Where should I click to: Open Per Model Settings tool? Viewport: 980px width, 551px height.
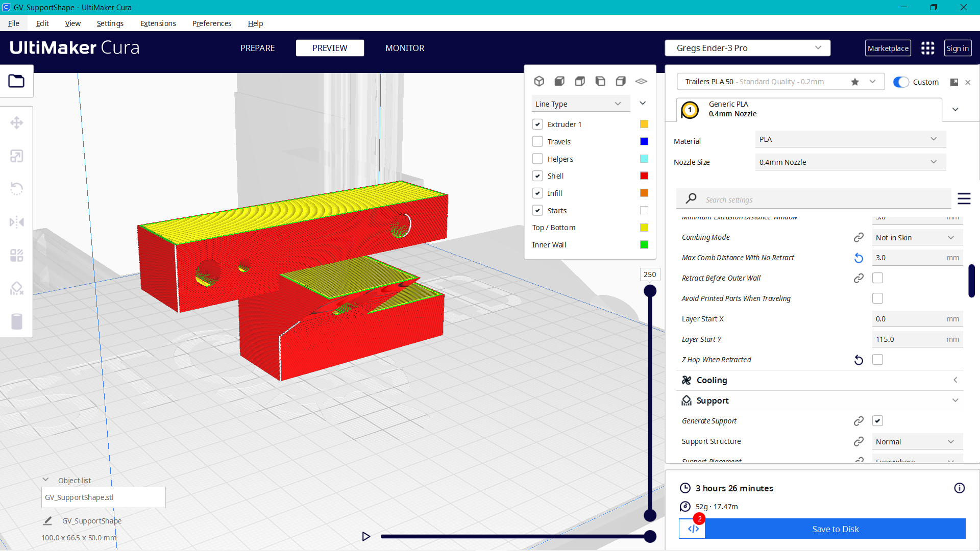[x=16, y=255]
